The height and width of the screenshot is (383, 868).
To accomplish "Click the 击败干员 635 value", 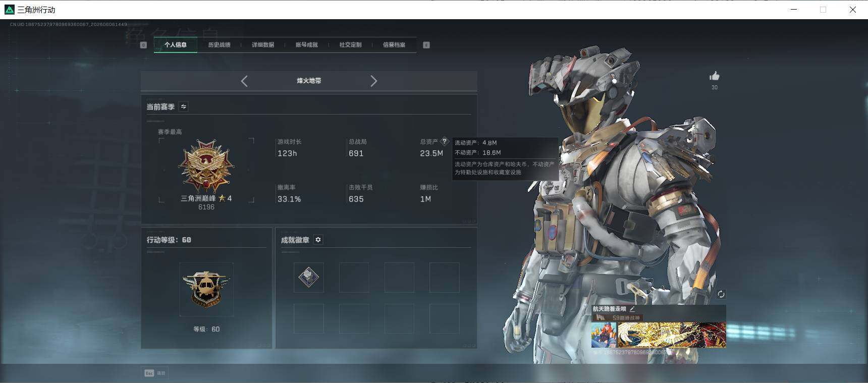I will pyautogui.click(x=356, y=199).
